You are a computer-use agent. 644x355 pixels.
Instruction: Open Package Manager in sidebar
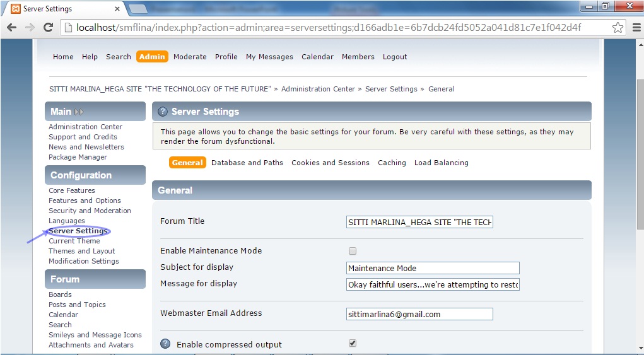(x=78, y=157)
